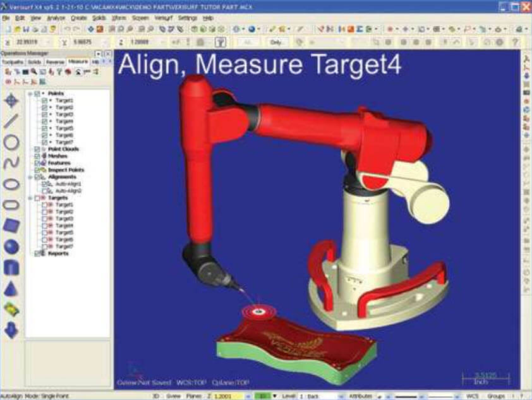532x400 pixels.
Task: Click the WCS button in status bar
Action: 472,396
